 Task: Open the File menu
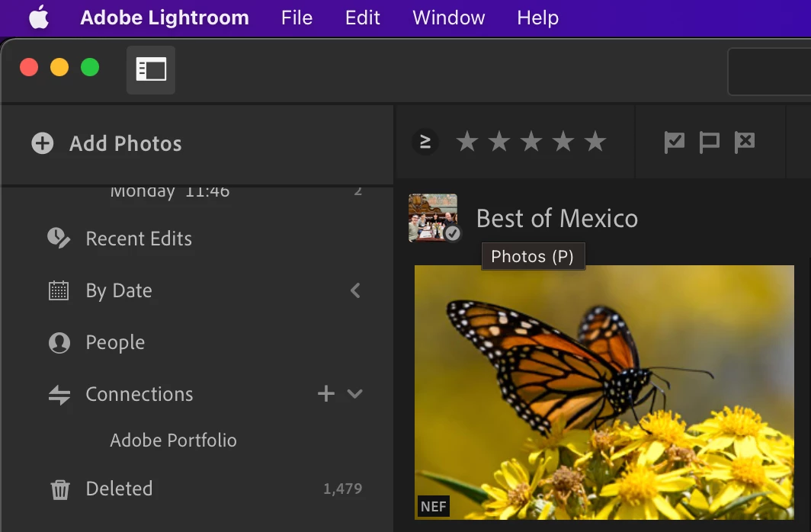coord(297,18)
